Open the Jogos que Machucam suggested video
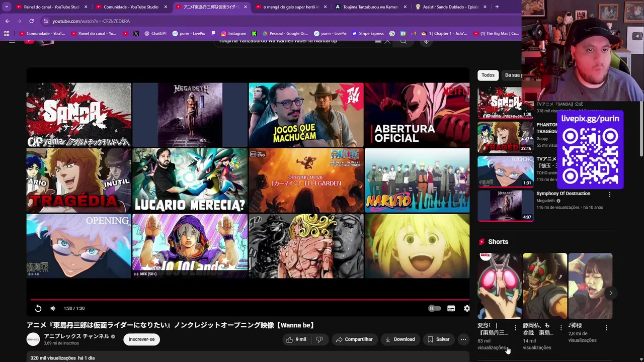The height and width of the screenshot is (362, 644). 306,115
